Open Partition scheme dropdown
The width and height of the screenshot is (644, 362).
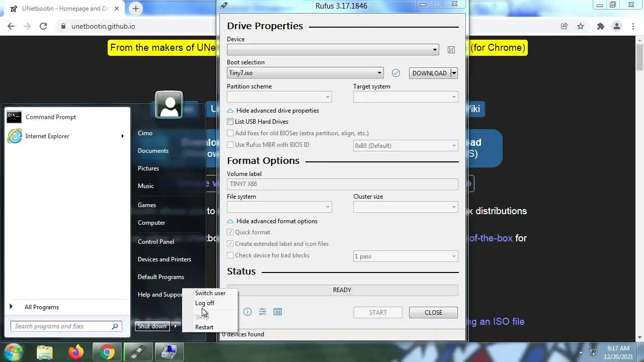(279, 97)
